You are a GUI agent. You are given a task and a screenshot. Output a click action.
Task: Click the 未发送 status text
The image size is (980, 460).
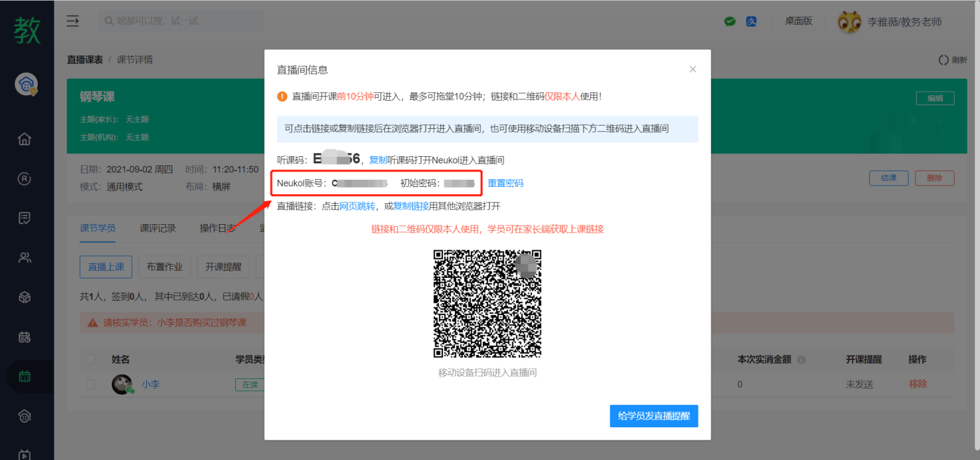(x=860, y=384)
